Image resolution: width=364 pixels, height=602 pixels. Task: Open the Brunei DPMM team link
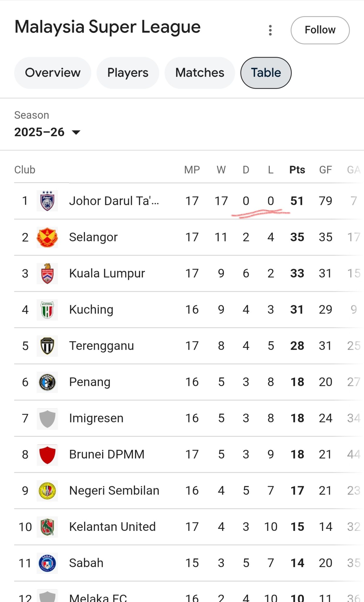[107, 454]
